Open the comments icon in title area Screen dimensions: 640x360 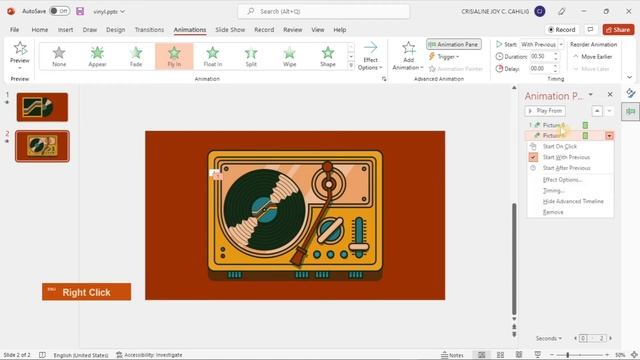(x=590, y=29)
